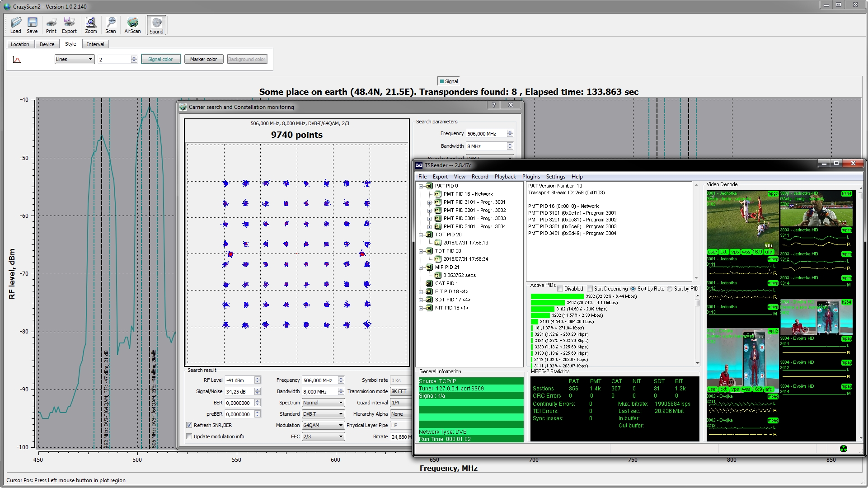Click the Signal color button
868x488 pixels.
coord(160,59)
